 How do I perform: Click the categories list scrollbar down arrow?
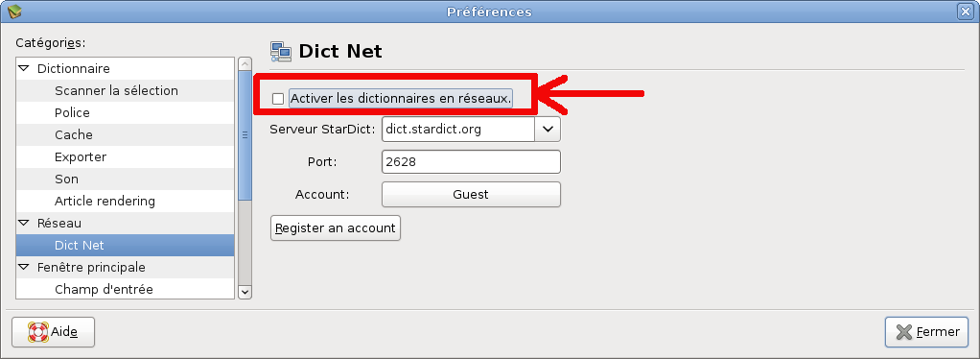click(x=245, y=292)
